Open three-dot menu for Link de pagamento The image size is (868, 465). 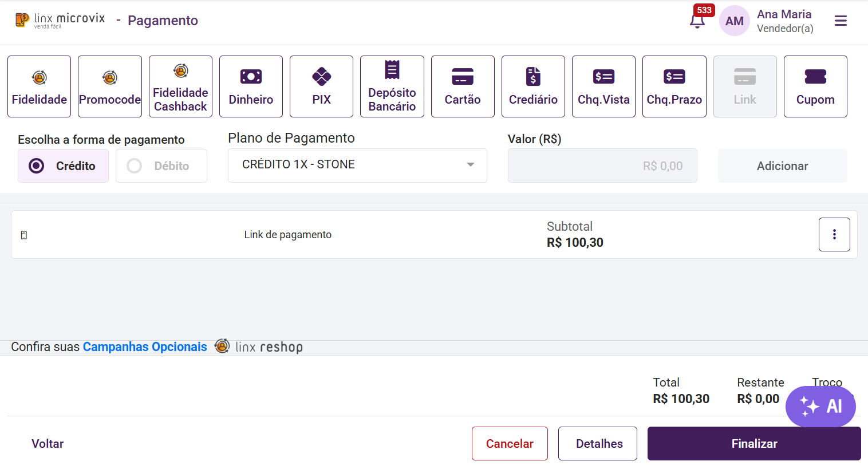tap(834, 234)
